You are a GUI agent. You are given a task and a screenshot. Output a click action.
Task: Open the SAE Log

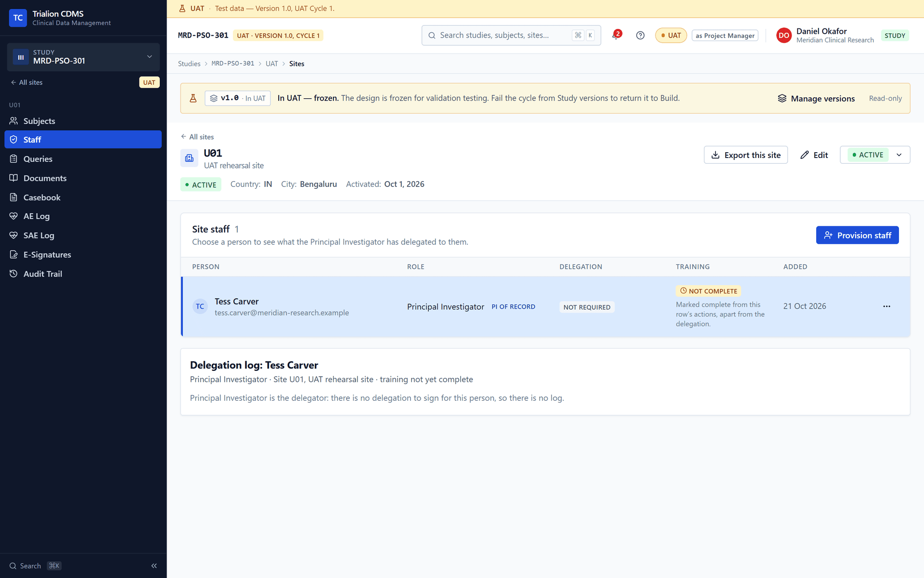point(83,236)
